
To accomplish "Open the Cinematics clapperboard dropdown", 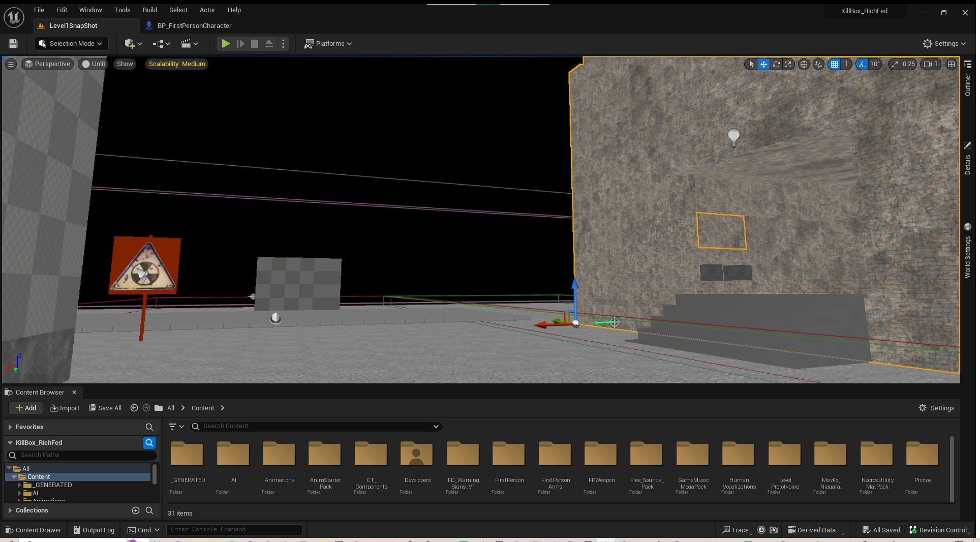I will 190,44.
